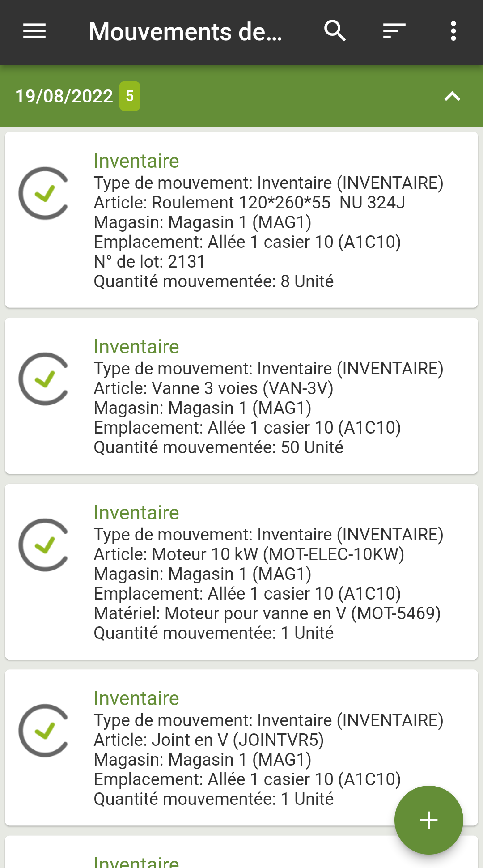This screenshot has height=868, width=483.
Task: Select Inventaire title of lot 2131 entry
Action: [x=136, y=161]
